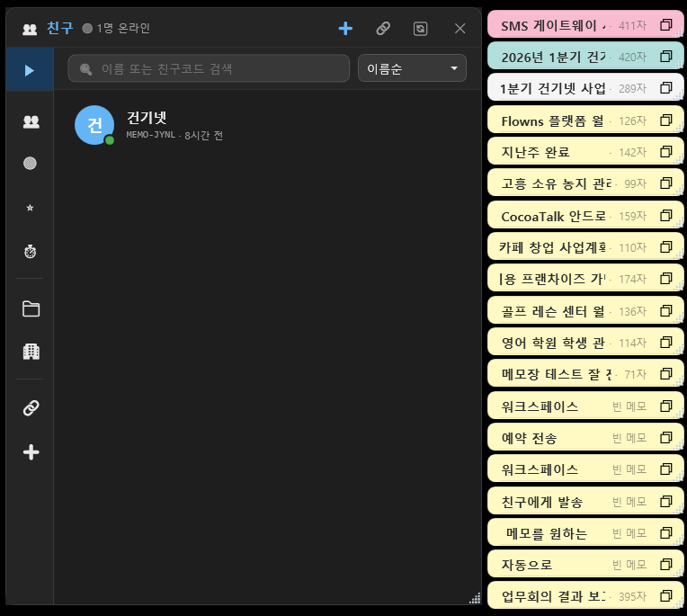Select the friends icon in the left sidebar
Viewport: 687px width, 616px height.
(x=31, y=121)
